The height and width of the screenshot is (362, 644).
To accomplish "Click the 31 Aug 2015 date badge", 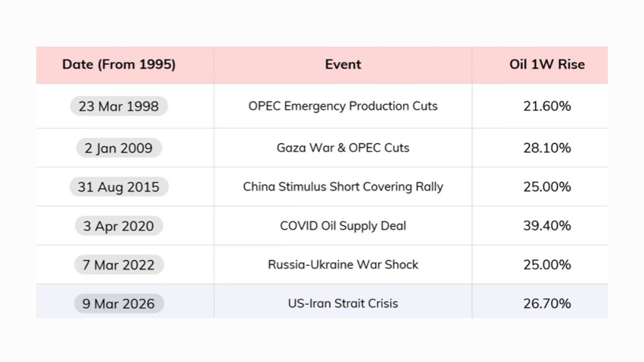I will 119,187.
